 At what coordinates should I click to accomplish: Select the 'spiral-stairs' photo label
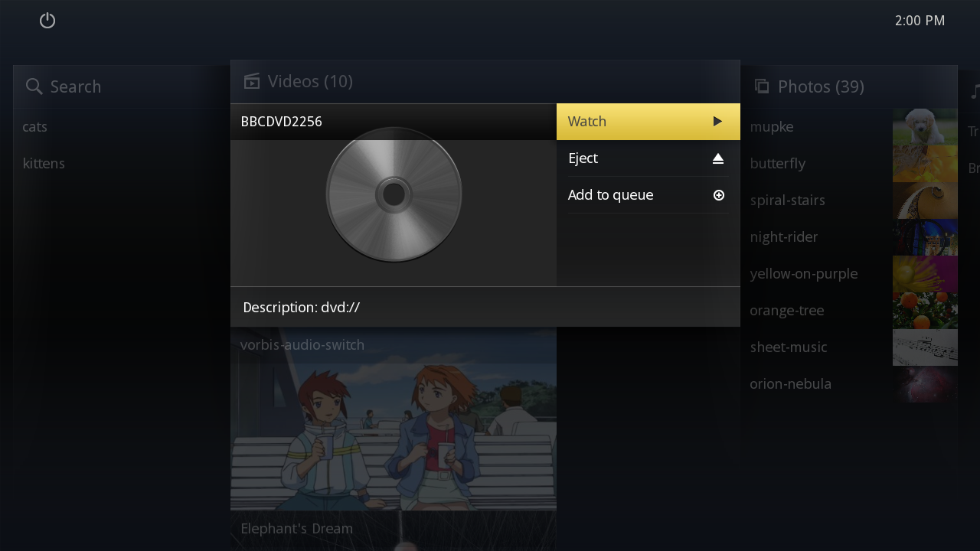click(x=788, y=201)
